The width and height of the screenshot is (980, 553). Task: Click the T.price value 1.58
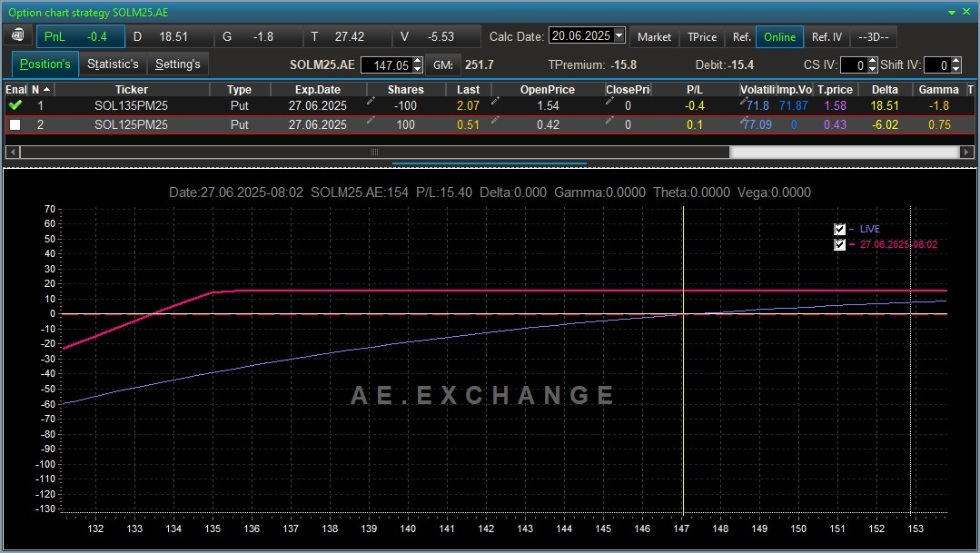pyautogui.click(x=835, y=105)
